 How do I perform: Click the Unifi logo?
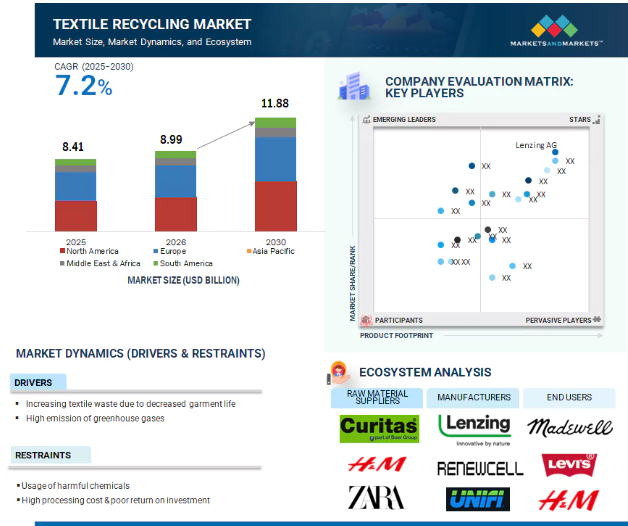[478, 499]
